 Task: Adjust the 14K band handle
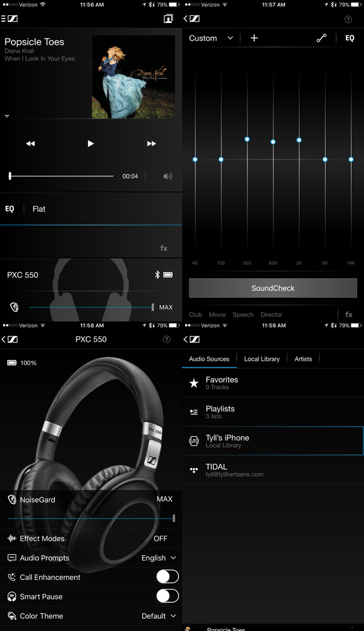click(x=351, y=159)
